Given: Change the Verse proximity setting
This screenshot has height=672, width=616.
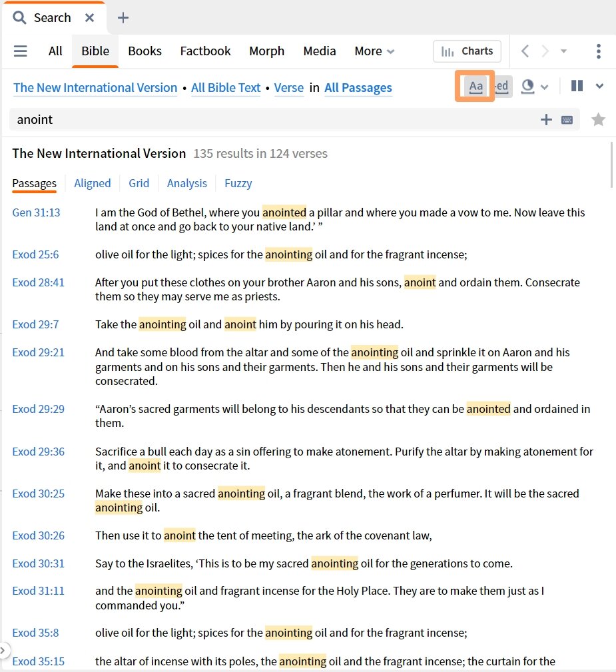Looking at the screenshot, I should [x=289, y=87].
